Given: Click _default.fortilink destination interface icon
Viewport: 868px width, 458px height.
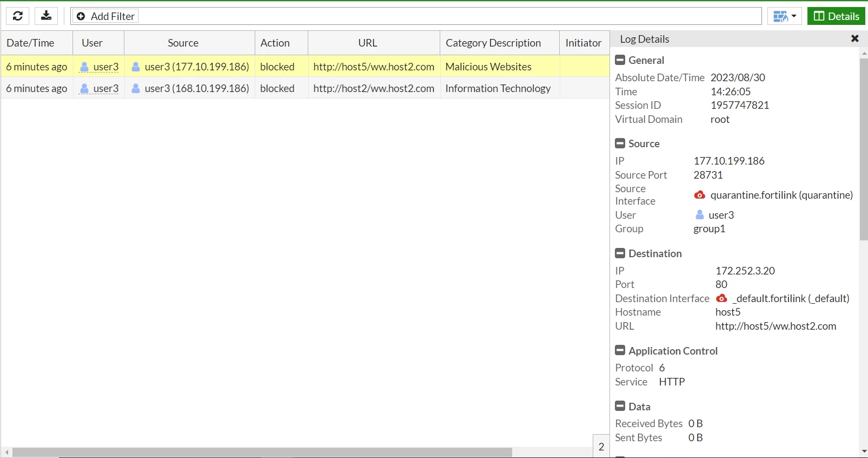Looking at the screenshot, I should (x=721, y=298).
